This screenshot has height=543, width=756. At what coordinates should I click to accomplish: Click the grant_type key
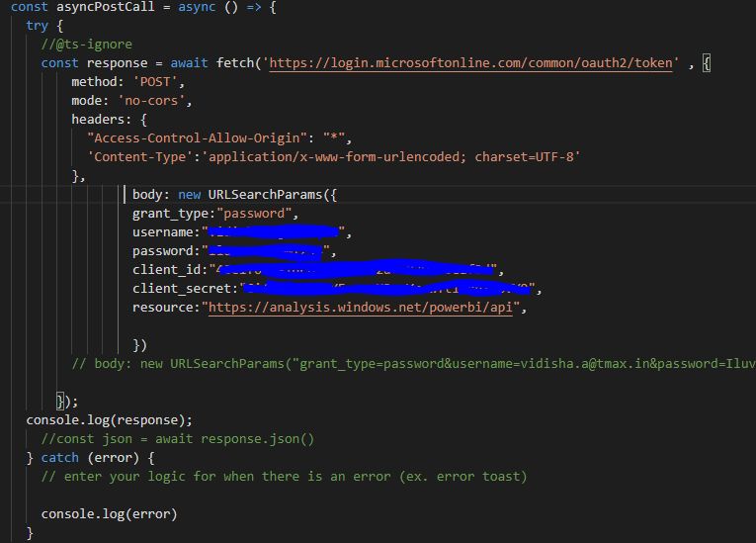171,214
